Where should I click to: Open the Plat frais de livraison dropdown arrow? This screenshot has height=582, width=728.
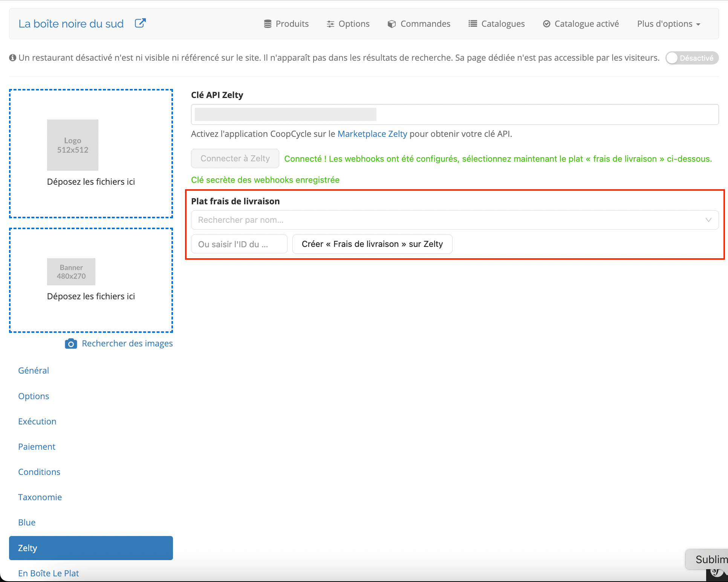point(708,220)
